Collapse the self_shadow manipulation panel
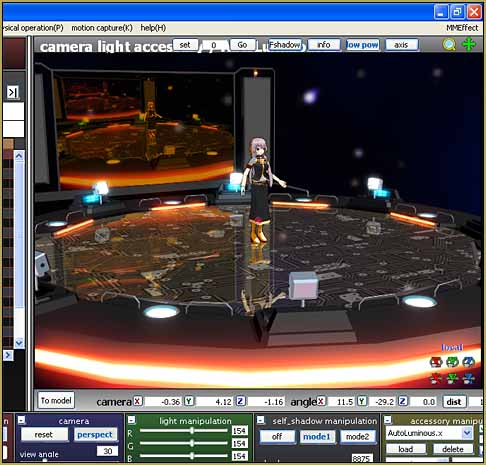The height and width of the screenshot is (465, 486). click(261, 420)
